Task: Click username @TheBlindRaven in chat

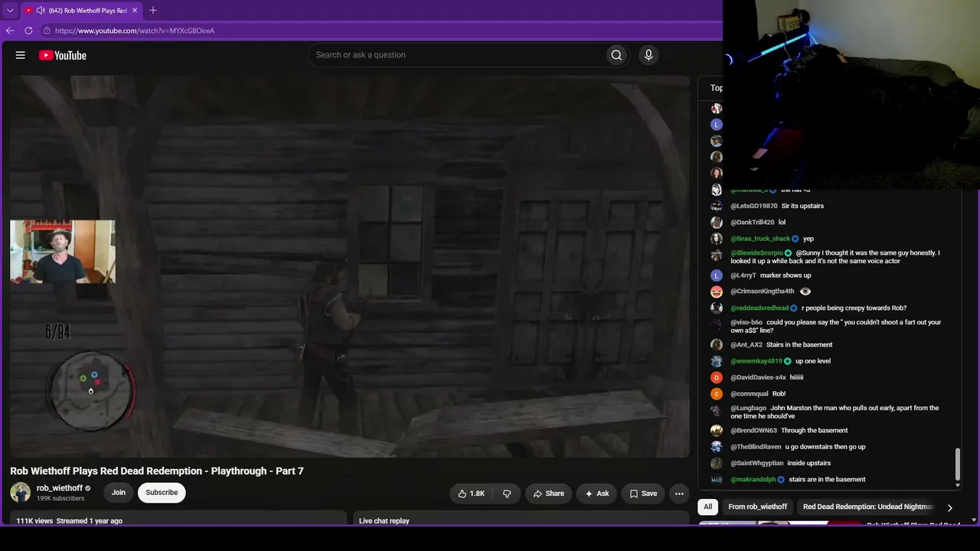Action: tap(756, 447)
